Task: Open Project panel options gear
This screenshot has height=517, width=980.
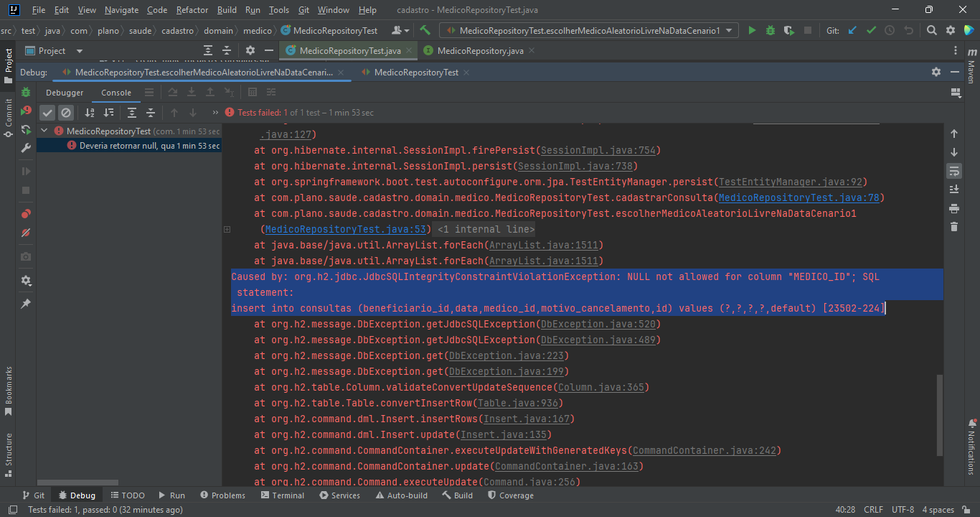Action: [250, 50]
